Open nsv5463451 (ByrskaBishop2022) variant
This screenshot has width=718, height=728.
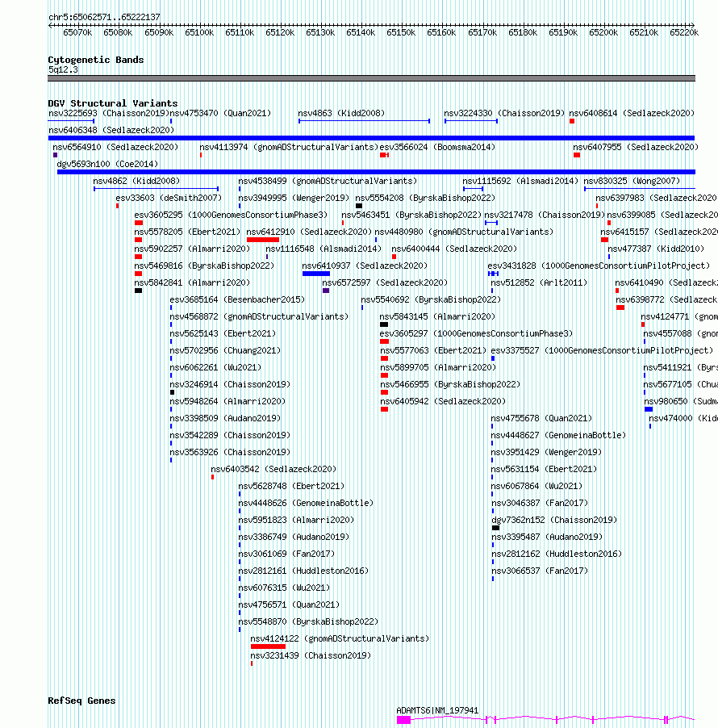(x=411, y=215)
